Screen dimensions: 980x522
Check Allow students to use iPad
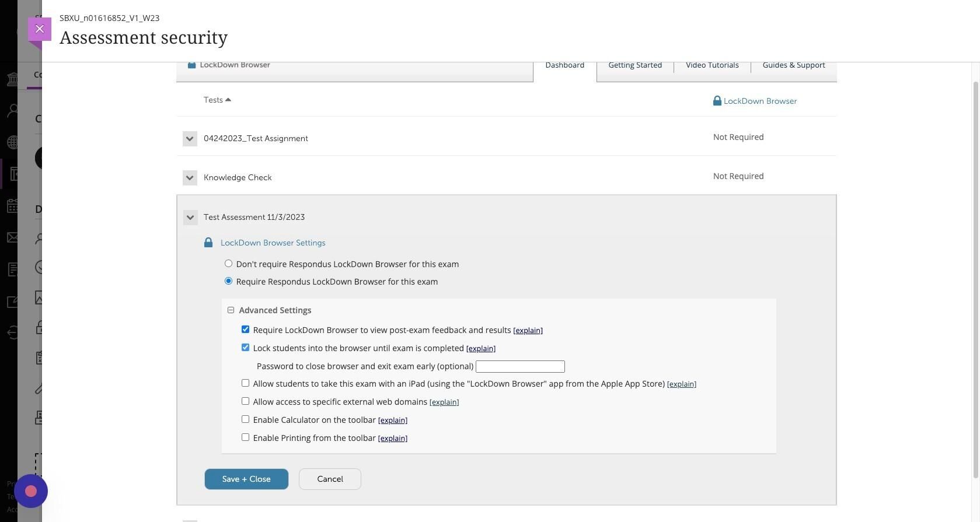[x=245, y=383]
